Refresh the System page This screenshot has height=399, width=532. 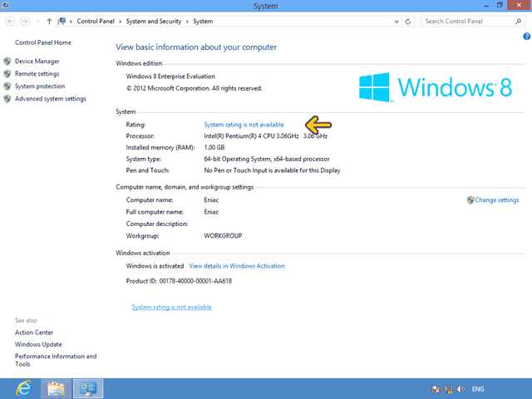click(x=408, y=22)
